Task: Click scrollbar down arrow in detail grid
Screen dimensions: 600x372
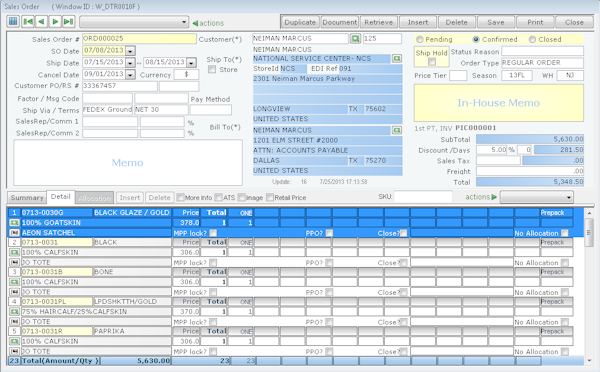Action: (x=589, y=360)
